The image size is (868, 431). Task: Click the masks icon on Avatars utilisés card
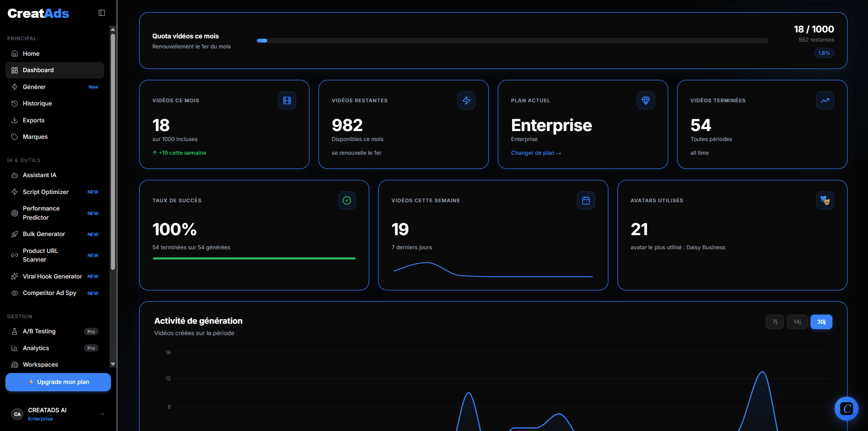click(825, 200)
